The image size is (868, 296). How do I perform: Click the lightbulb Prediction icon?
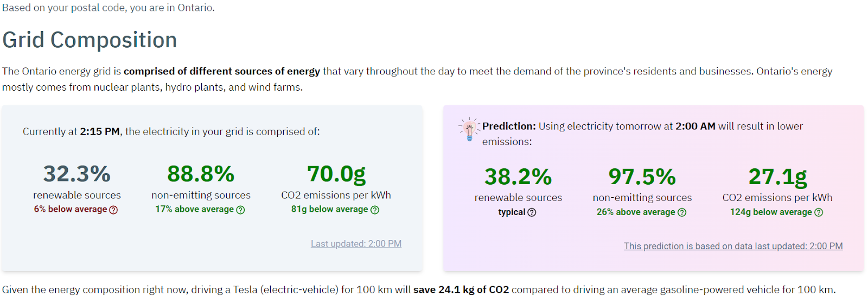click(469, 129)
